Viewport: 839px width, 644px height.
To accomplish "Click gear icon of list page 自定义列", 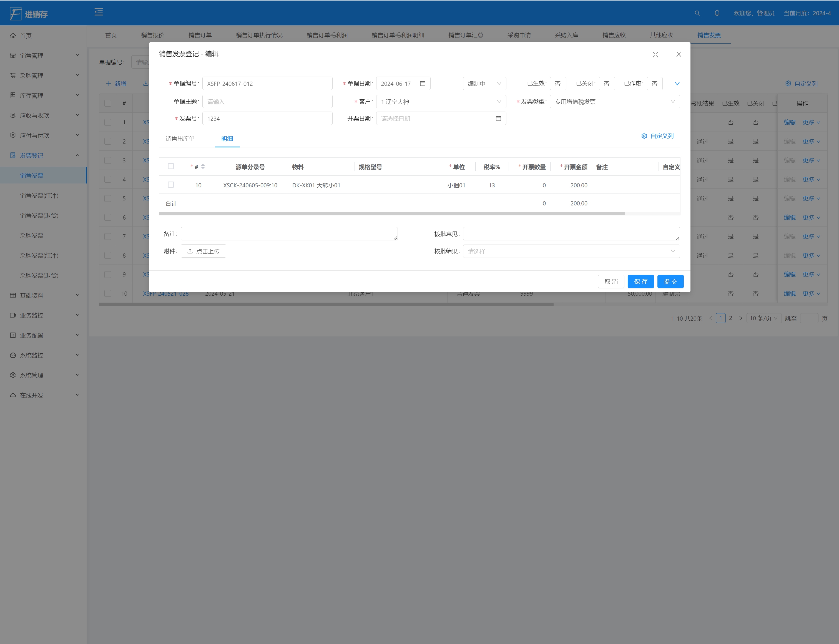I will 788,83.
